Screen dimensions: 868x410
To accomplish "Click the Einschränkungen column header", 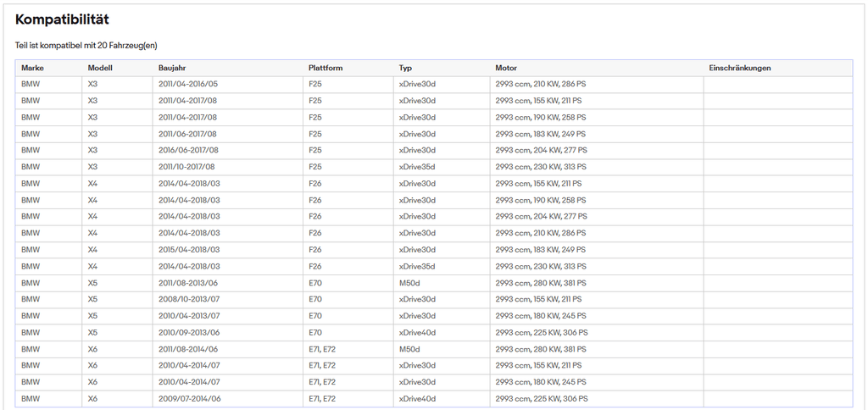I will (739, 68).
